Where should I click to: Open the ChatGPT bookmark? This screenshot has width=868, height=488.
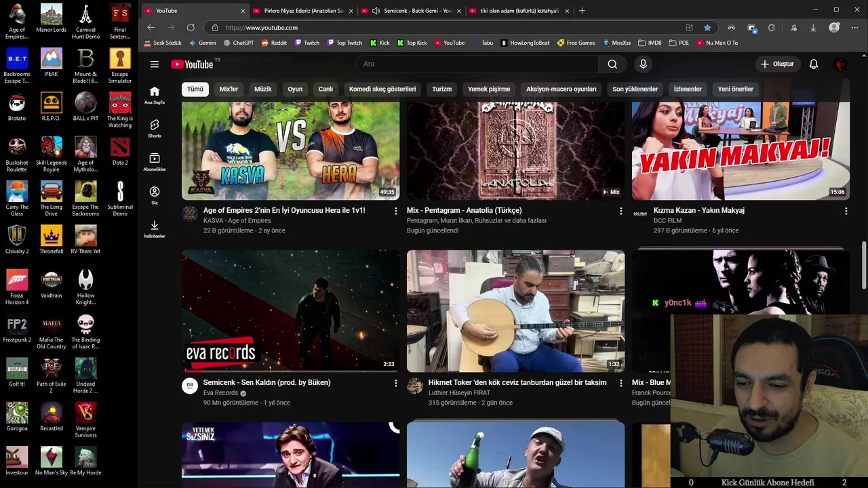tap(238, 43)
